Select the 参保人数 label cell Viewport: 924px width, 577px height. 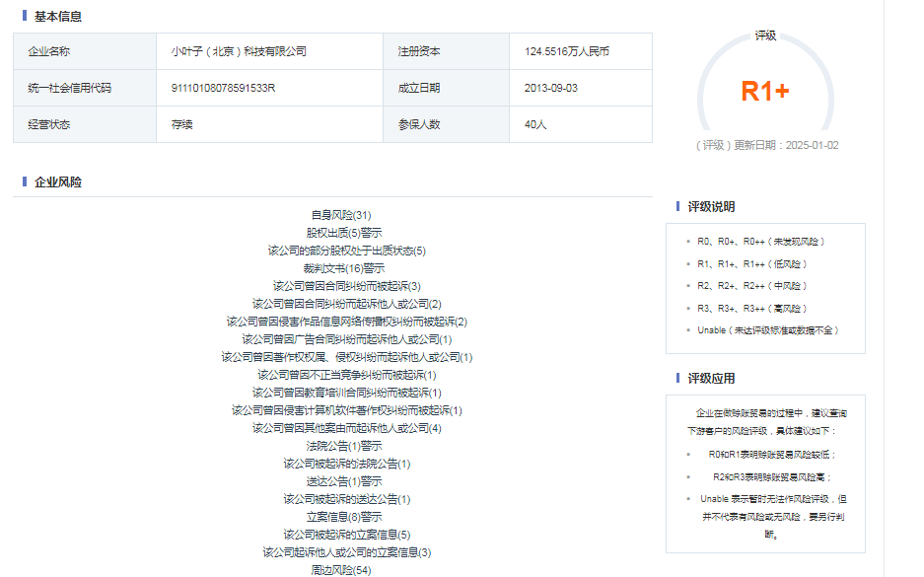446,124
